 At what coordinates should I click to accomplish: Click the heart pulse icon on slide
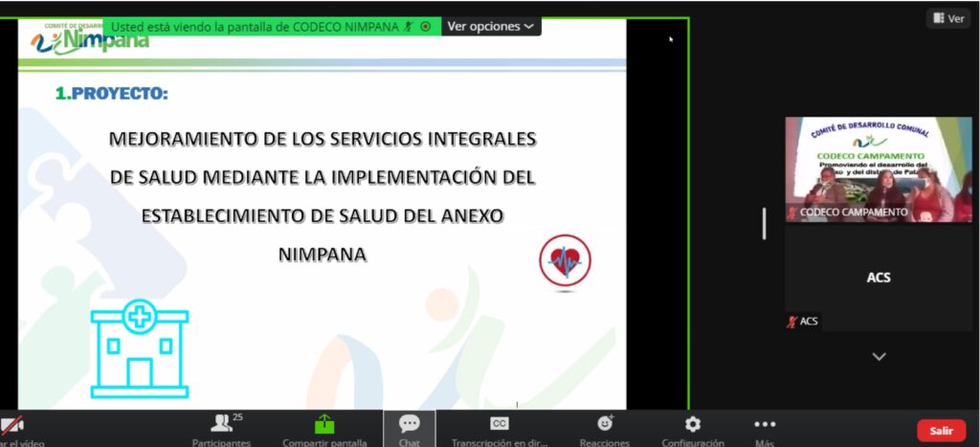(565, 260)
